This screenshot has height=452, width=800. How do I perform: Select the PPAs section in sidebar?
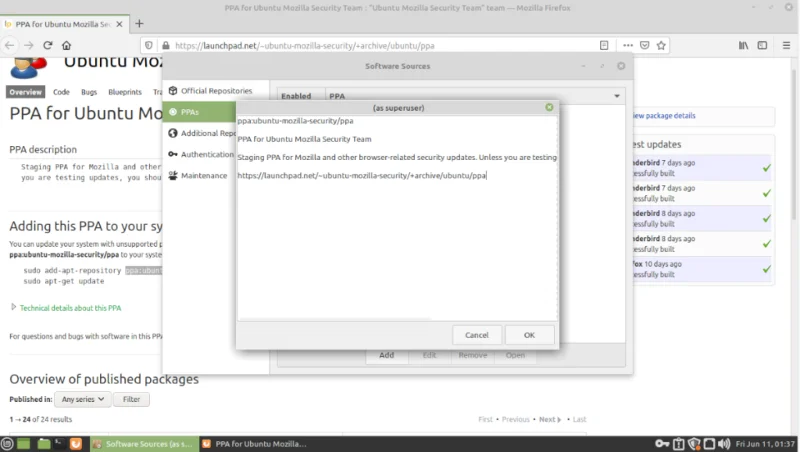click(x=200, y=112)
